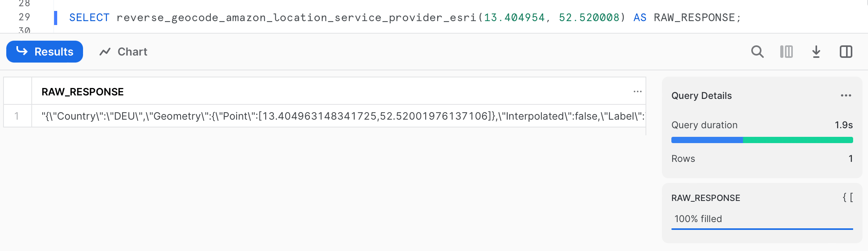Toggle the split panel view icon
868x251 pixels.
tap(846, 52)
